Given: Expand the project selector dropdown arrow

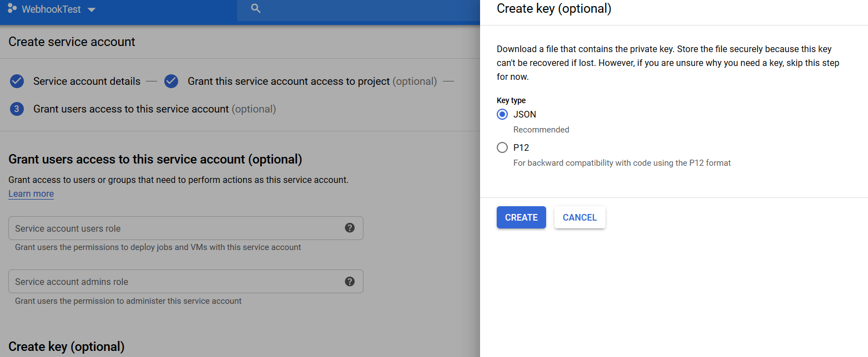Looking at the screenshot, I should (92, 10).
